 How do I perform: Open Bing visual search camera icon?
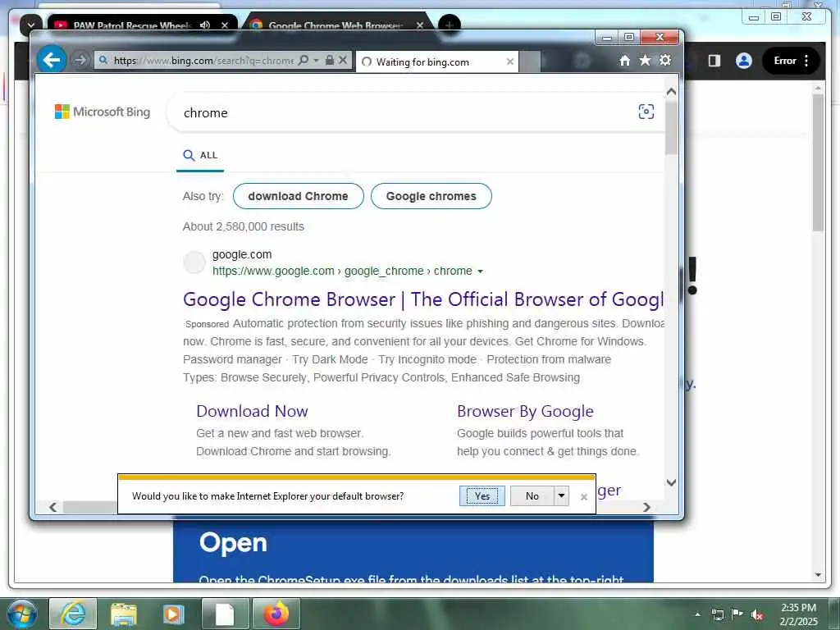click(646, 112)
